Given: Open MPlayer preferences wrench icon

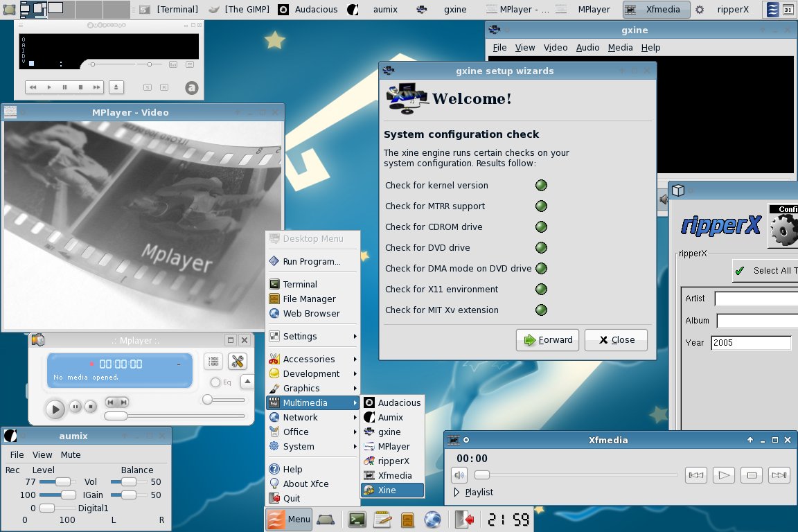Looking at the screenshot, I should pos(237,362).
